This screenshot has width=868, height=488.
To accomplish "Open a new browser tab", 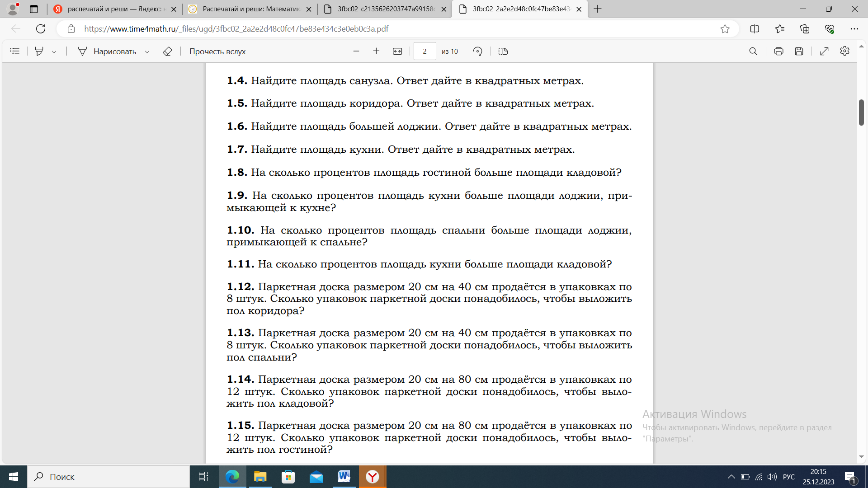I will pyautogui.click(x=598, y=9).
